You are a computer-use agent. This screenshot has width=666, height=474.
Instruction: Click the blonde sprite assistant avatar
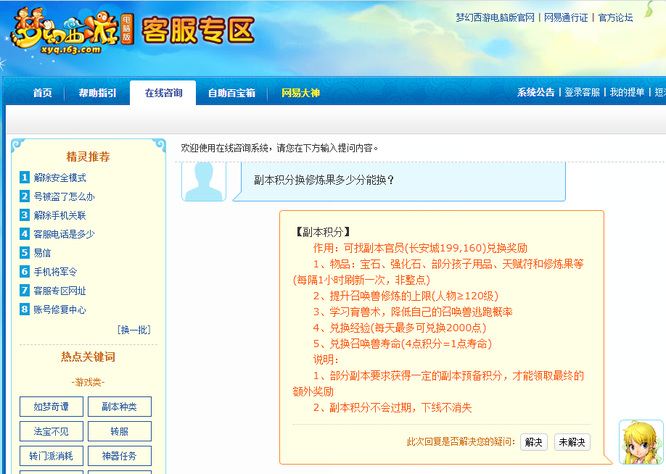pyautogui.click(x=641, y=442)
